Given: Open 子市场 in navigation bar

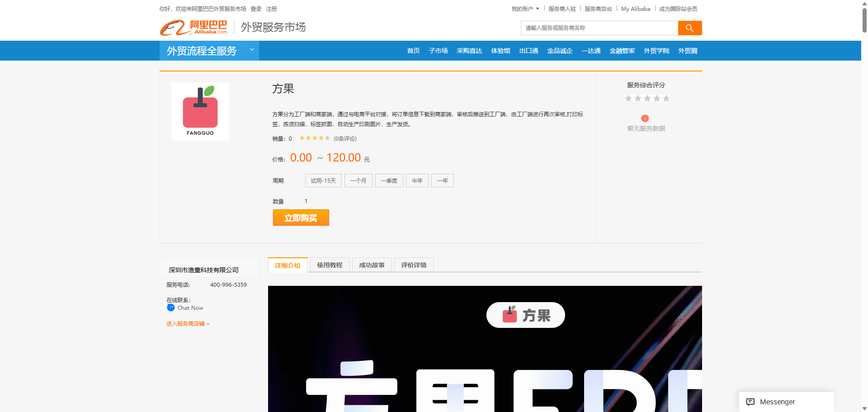Looking at the screenshot, I should (x=439, y=51).
